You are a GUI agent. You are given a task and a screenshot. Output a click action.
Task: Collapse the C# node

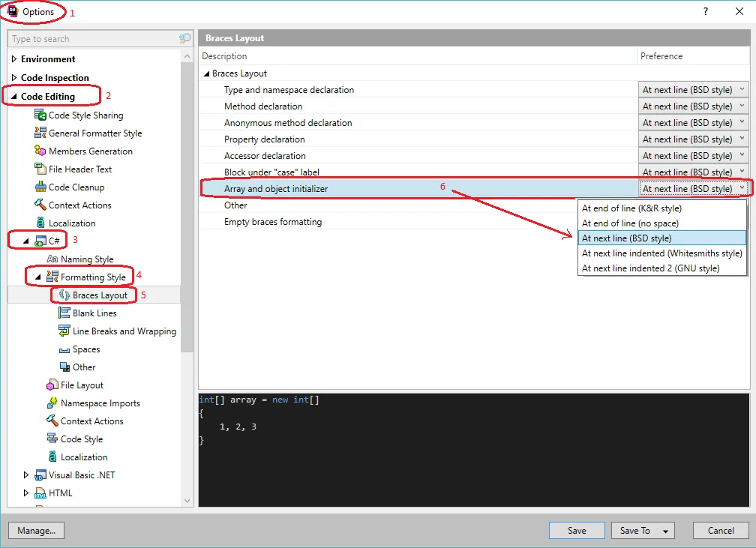(x=26, y=241)
